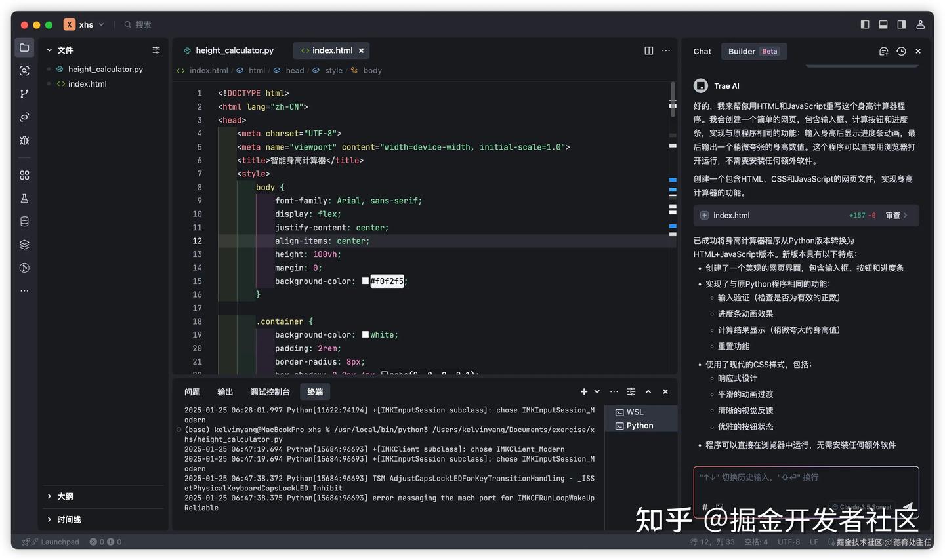This screenshot has width=945, height=560.
Task: Toggle the left sidebar layout button
Action: pyautogui.click(x=865, y=24)
